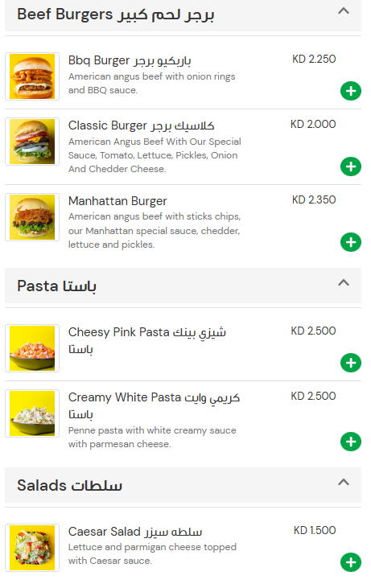Image resolution: width=371 pixels, height=588 pixels.
Task: Add Cheesy Pink Pasta to order
Action: point(351,363)
